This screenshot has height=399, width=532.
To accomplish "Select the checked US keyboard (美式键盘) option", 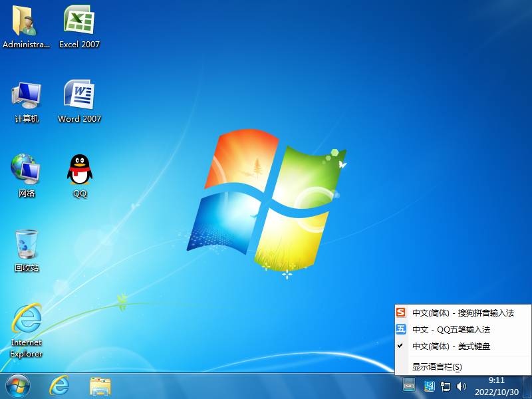I will pyautogui.click(x=452, y=346).
